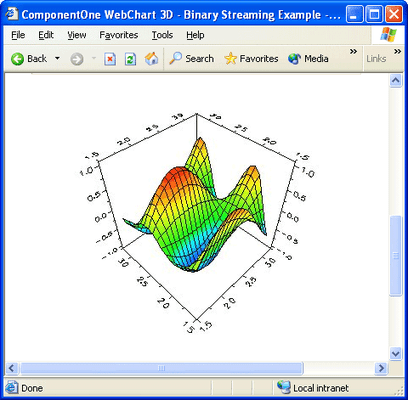Stop page loading with red X icon
408x400 pixels.
click(110, 59)
